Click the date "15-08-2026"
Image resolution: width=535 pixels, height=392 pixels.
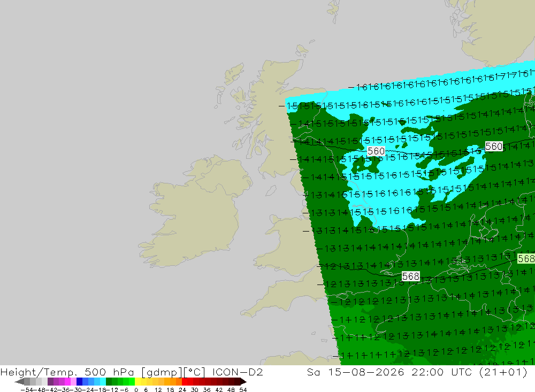point(366,372)
